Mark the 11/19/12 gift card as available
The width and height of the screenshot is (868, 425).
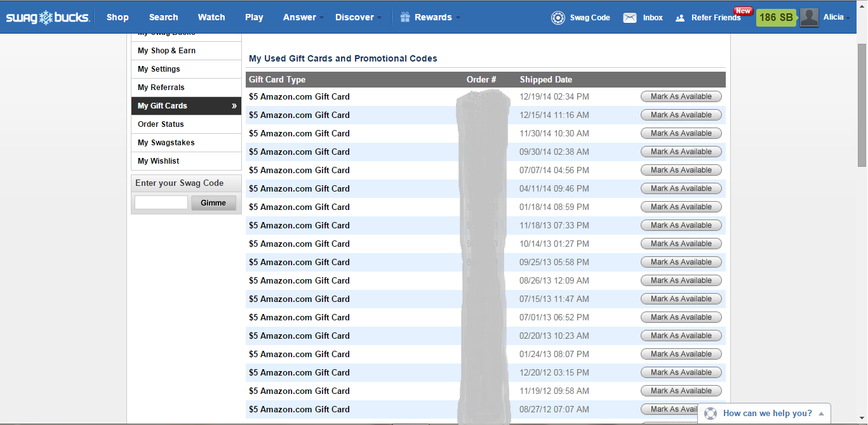[681, 391]
